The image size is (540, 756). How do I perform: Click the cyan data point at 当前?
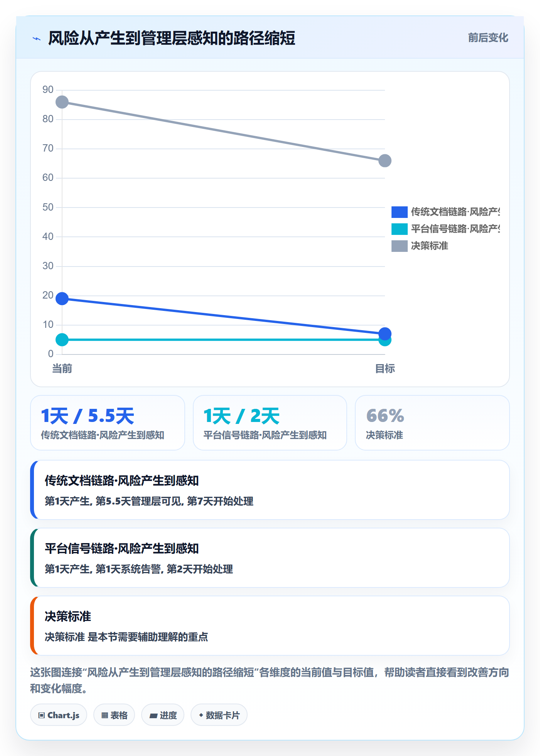click(x=62, y=340)
